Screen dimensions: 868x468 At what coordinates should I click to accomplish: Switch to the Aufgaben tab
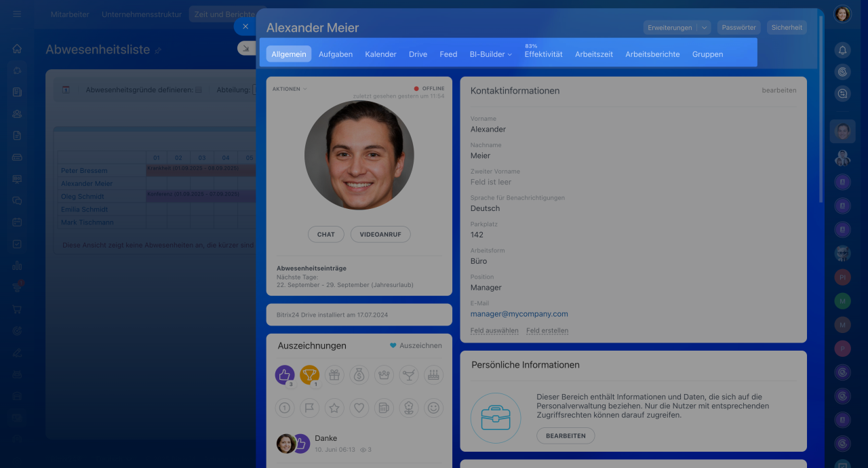336,54
